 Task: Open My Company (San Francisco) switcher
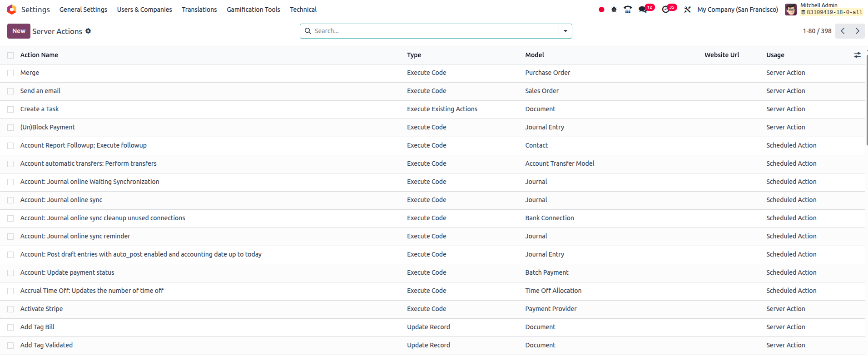(738, 10)
